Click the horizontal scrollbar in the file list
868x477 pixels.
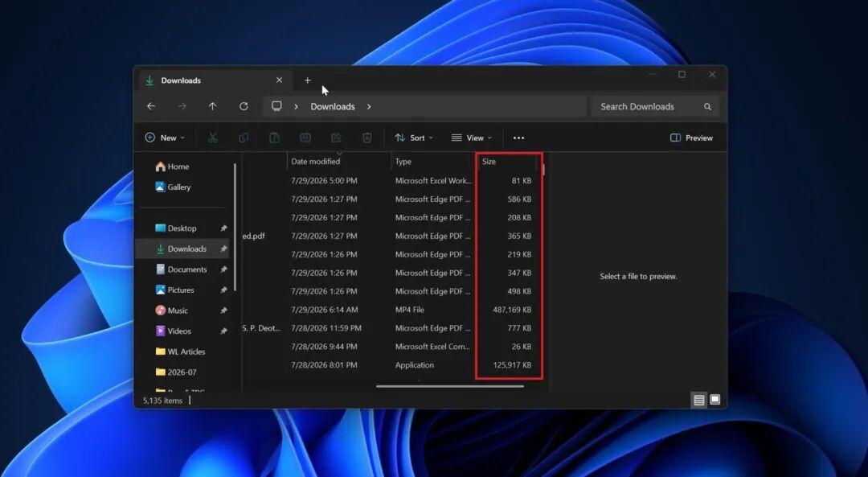pos(450,387)
